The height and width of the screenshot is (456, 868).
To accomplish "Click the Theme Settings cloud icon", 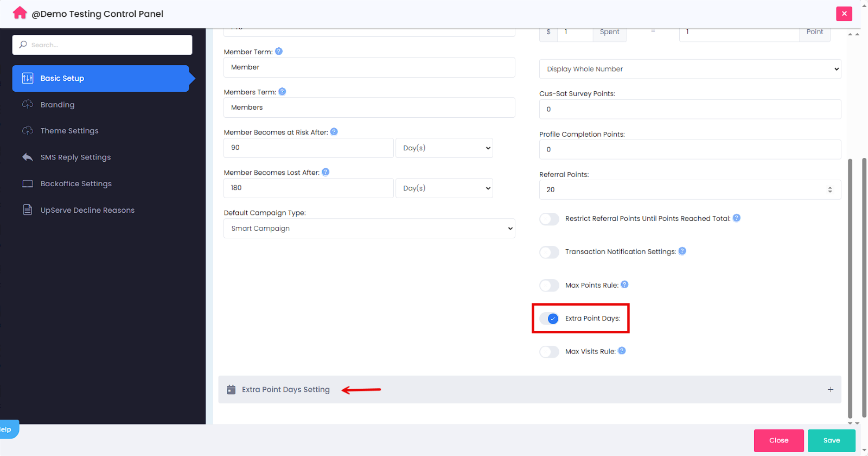I will tap(28, 130).
